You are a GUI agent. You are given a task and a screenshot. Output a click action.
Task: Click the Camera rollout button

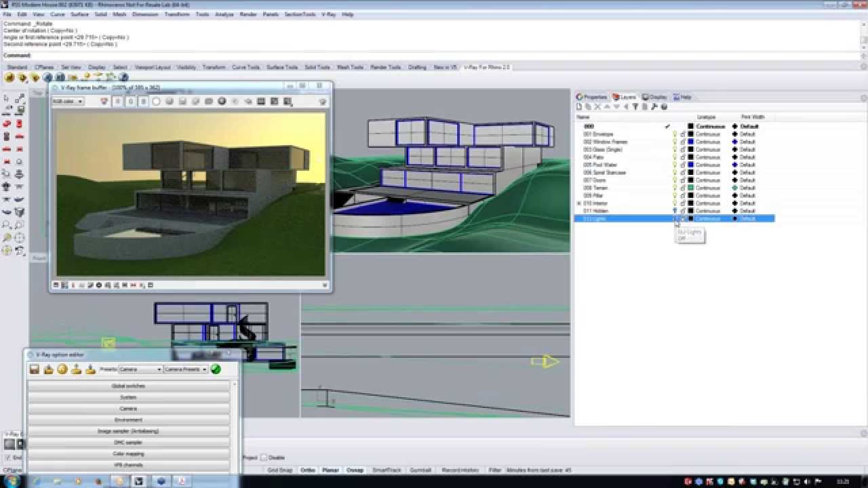pos(128,409)
